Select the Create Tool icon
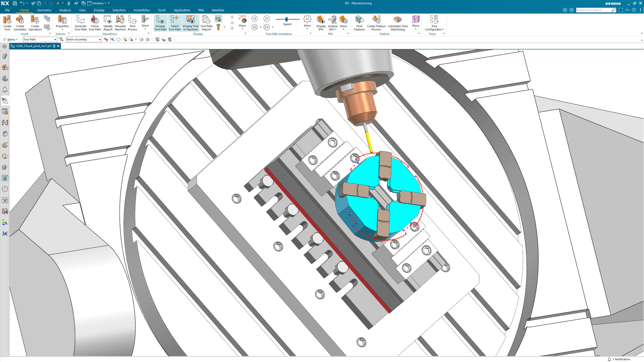Viewport: 644px width, 362px height. (7, 23)
